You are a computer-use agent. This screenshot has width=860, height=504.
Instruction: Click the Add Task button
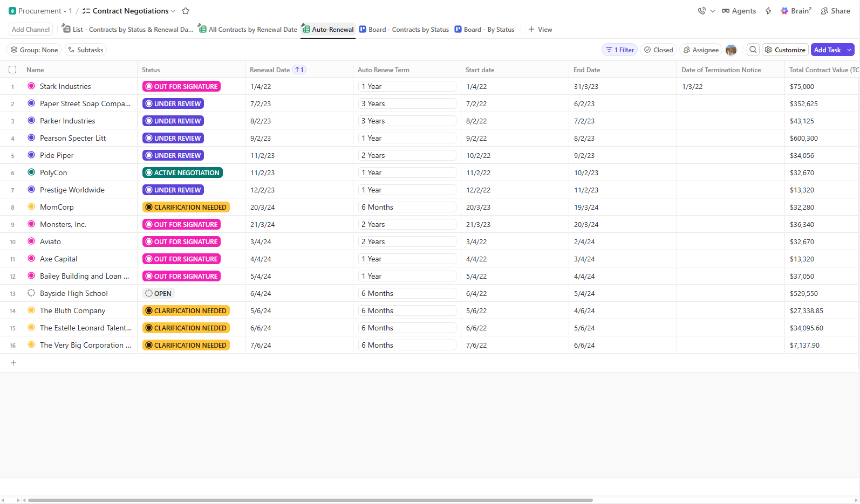point(828,50)
